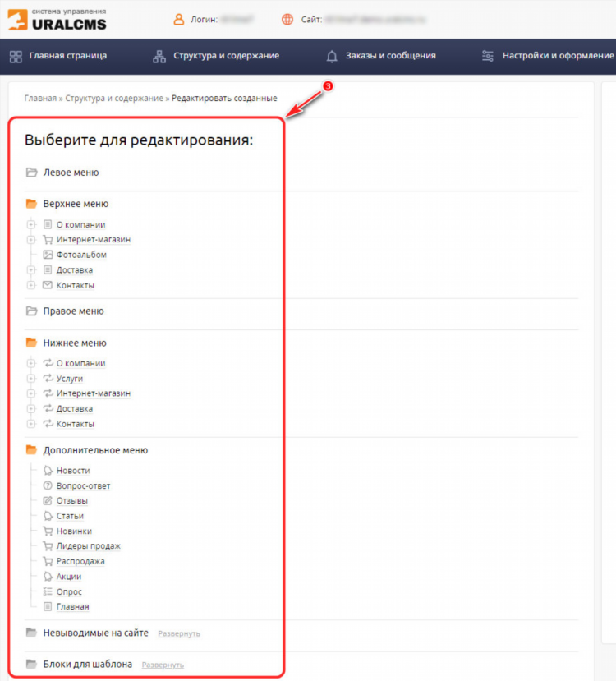
Task: Click the Правое меню folder icon
Action: click(31, 311)
